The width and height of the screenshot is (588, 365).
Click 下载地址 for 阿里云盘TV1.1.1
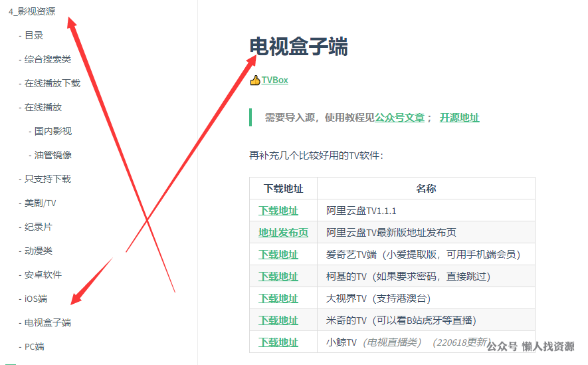[278, 211]
